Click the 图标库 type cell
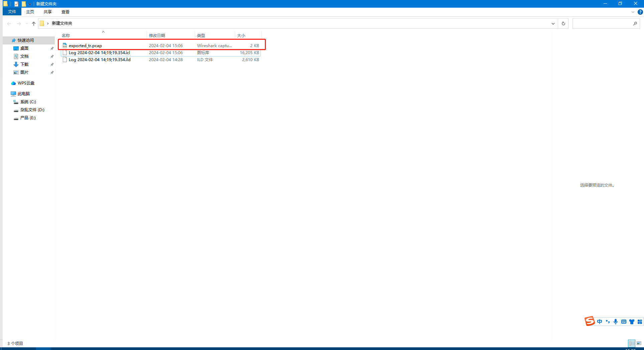The width and height of the screenshot is (644, 350). (203, 53)
